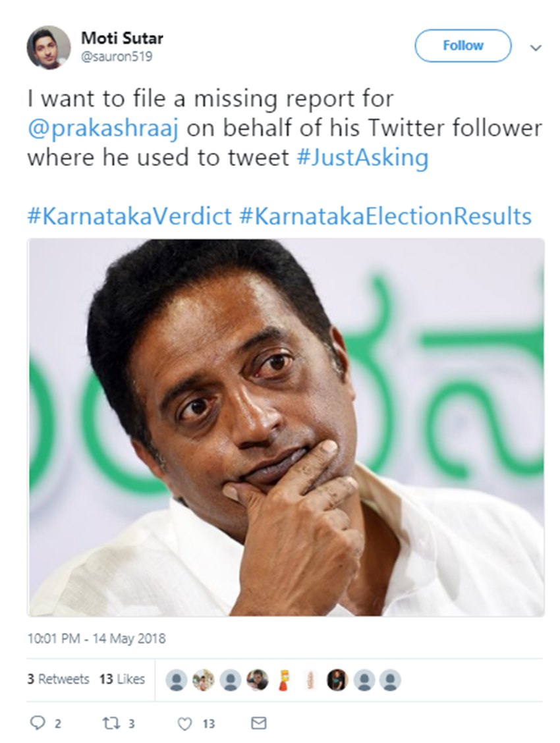View the 3 Retweets list
The height and width of the screenshot is (743, 560).
[58, 679]
